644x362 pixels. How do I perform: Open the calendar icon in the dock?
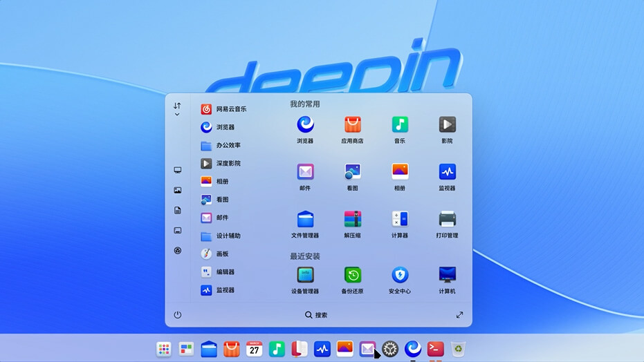(255, 349)
